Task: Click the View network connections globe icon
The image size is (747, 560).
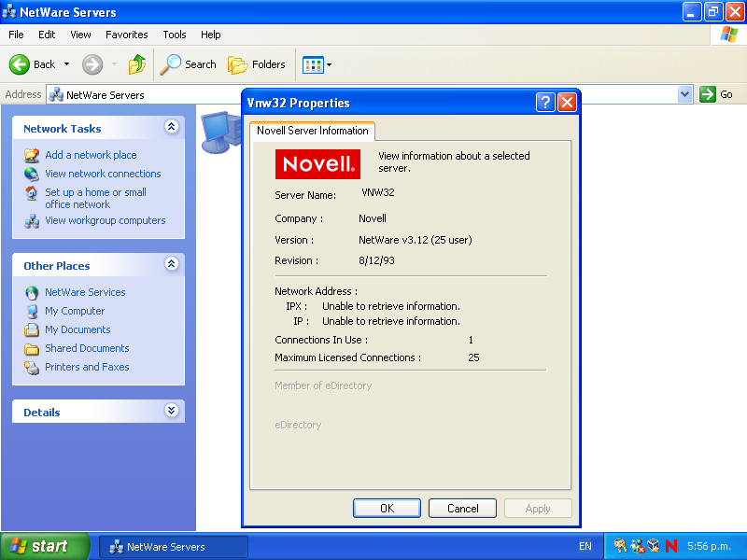Action: tap(32, 174)
